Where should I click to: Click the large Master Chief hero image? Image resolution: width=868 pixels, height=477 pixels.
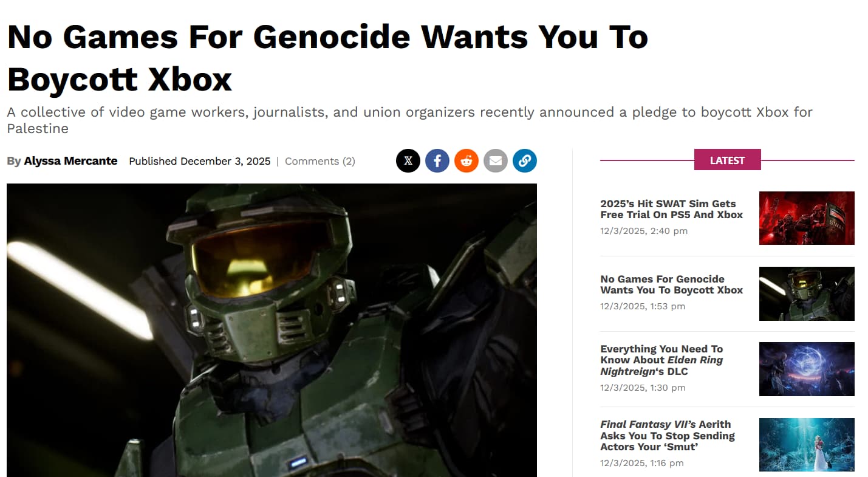pos(272,330)
